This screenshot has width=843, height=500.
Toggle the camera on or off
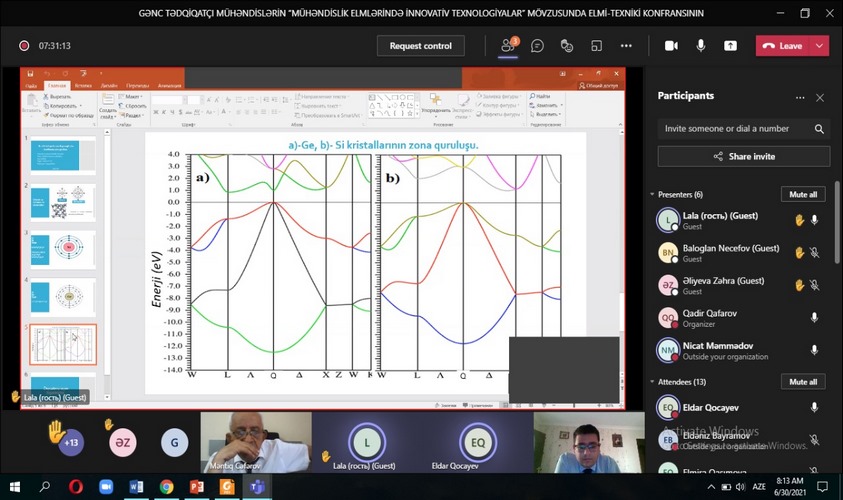pyautogui.click(x=671, y=46)
